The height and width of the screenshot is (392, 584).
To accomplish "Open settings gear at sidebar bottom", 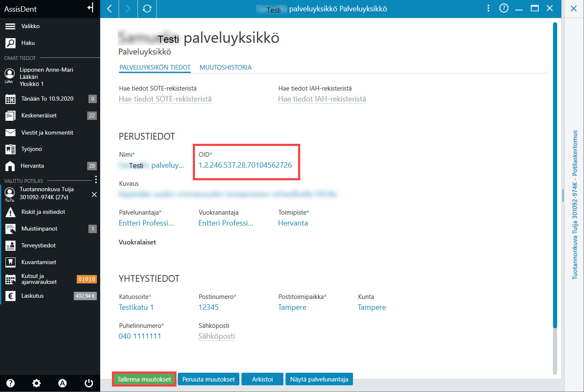I will coord(36,383).
